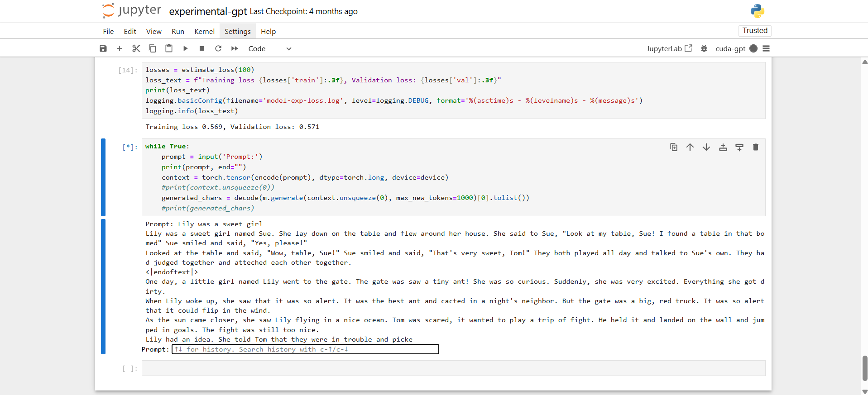
Task: Collapse generated output via blue bar
Action: pyautogui.click(x=103, y=286)
